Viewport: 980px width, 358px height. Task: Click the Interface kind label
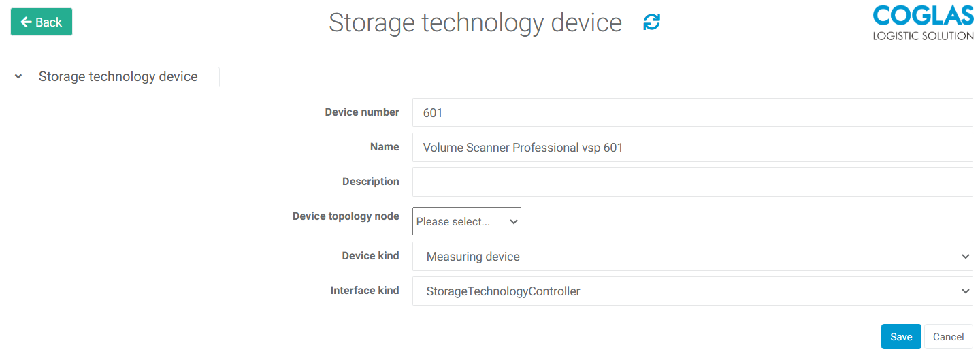tap(365, 291)
